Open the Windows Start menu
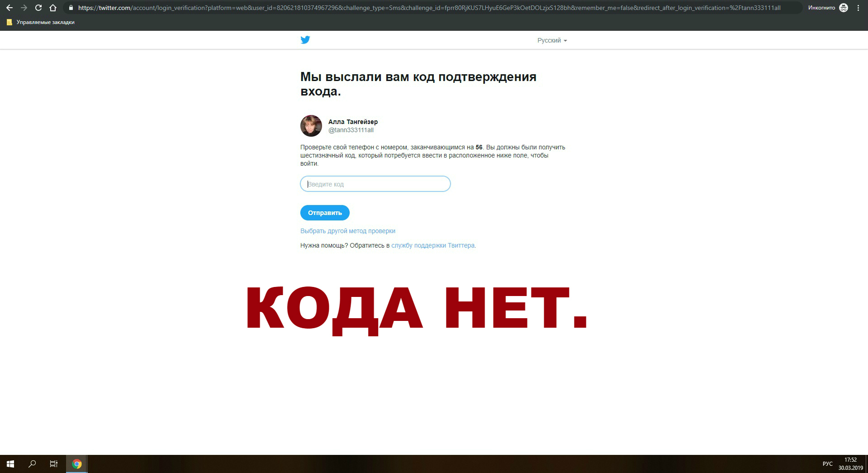This screenshot has width=868, height=473. (x=10, y=464)
